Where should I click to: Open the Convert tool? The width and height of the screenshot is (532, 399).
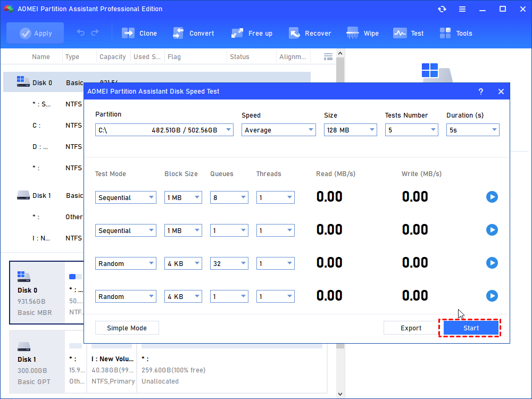pyautogui.click(x=178, y=33)
